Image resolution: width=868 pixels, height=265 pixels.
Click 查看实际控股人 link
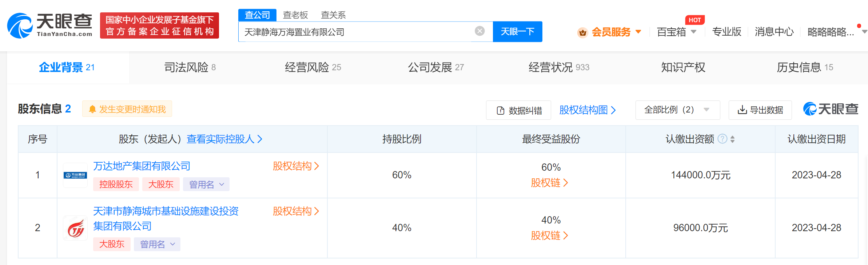224,139
